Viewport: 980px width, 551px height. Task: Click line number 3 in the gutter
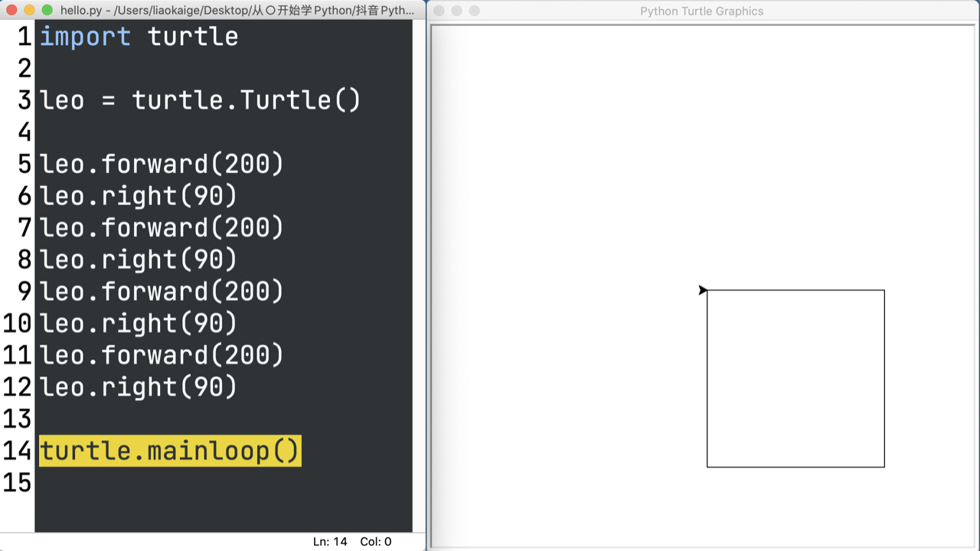point(25,100)
